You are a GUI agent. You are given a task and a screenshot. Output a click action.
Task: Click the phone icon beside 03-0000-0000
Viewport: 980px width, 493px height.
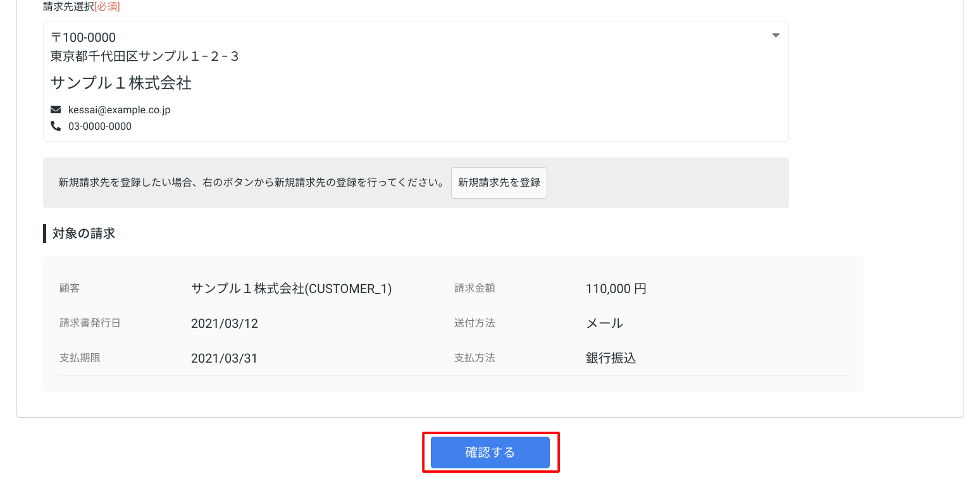(56, 126)
